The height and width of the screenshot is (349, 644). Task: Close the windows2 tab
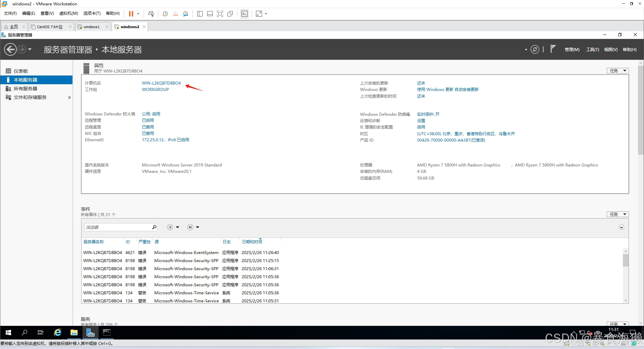(144, 27)
